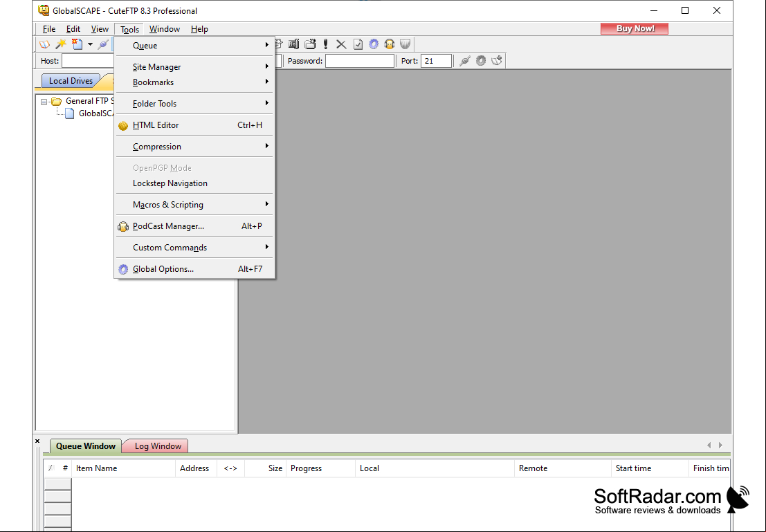Click the red Buy Now! button
Viewport: 766px width, 532px height.
coord(635,28)
